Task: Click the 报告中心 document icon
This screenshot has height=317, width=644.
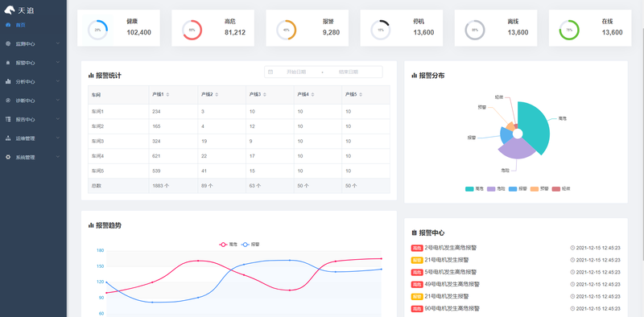Action: (8, 119)
